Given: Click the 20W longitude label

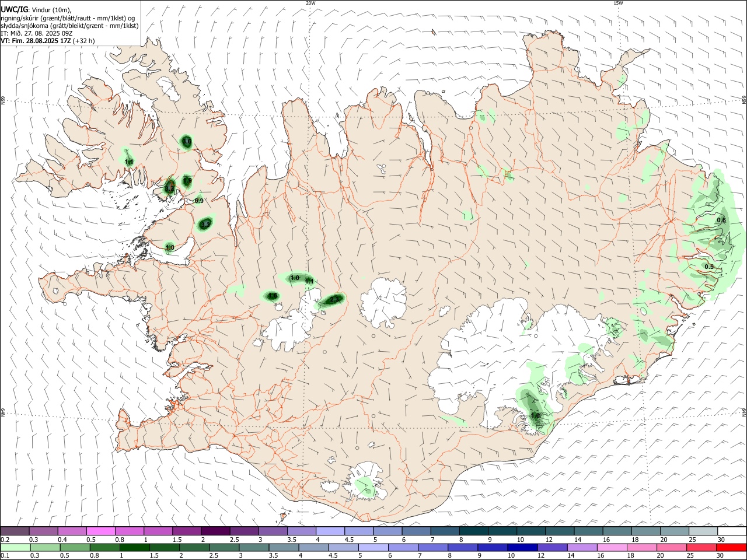Looking at the screenshot, I should click(311, 3).
